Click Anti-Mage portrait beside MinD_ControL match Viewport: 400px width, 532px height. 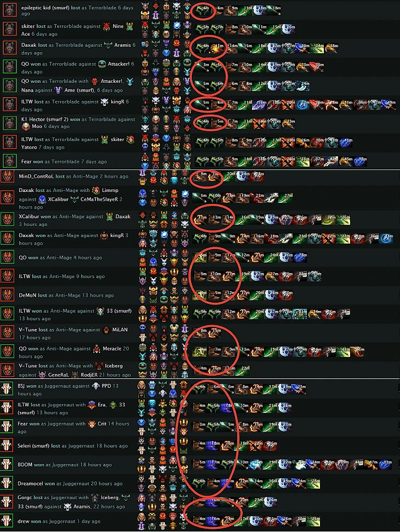point(8,177)
